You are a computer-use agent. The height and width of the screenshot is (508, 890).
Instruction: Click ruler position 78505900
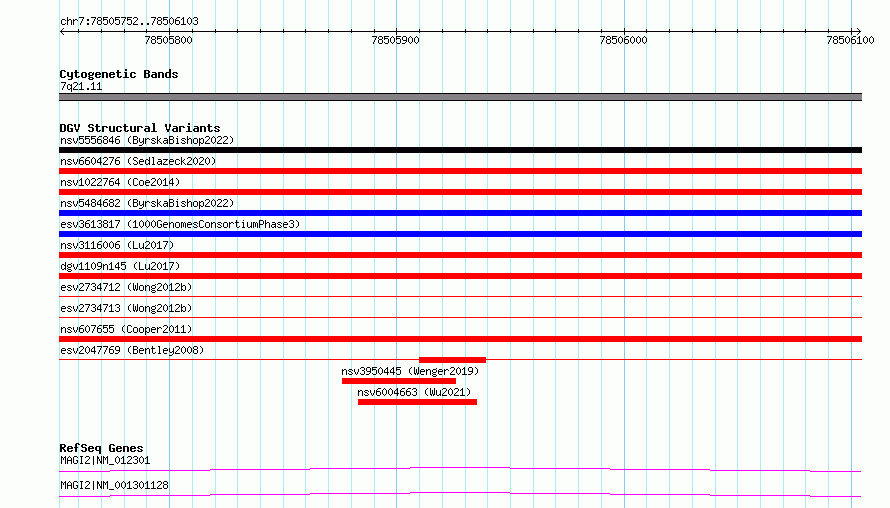click(396, 40)
